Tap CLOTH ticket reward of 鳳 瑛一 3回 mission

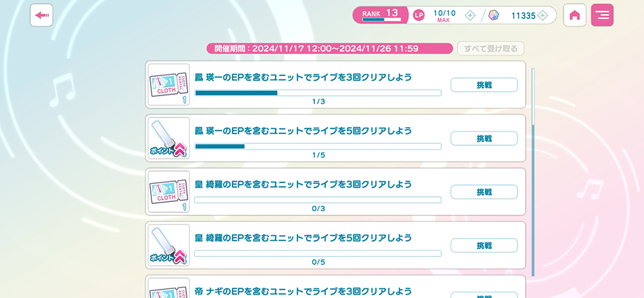point(169,84)
